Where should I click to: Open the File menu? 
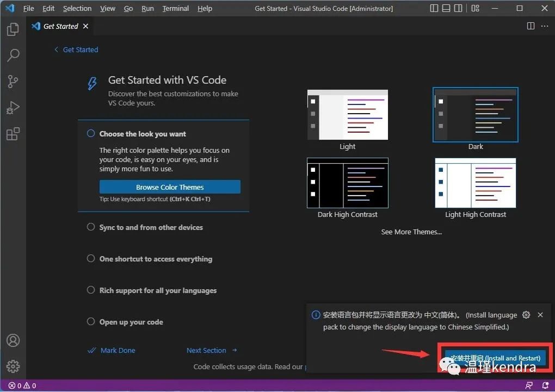(x=29, y=8)
